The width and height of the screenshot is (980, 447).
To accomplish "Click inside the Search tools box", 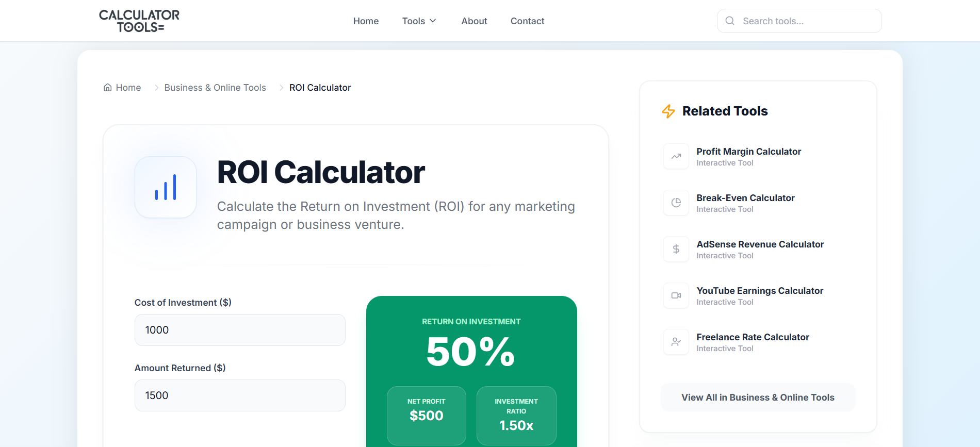I will coord(799,21).
